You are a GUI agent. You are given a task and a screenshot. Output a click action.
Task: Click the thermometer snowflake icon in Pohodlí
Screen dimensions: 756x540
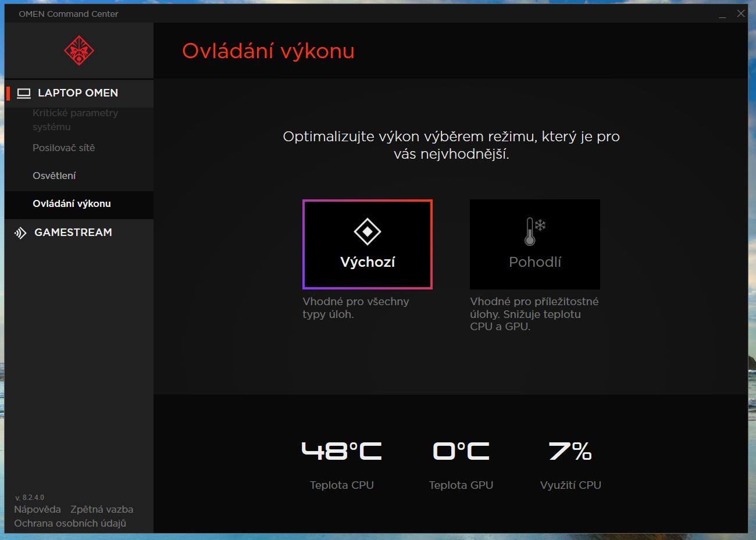click(535, 231)
